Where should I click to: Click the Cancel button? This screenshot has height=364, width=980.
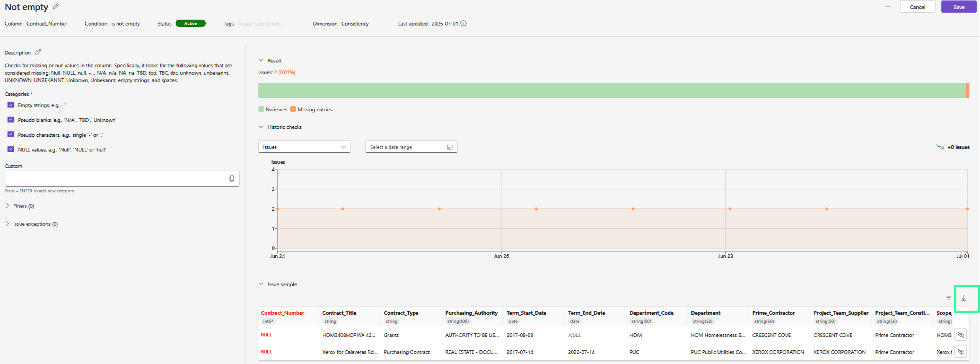[917, 7]
